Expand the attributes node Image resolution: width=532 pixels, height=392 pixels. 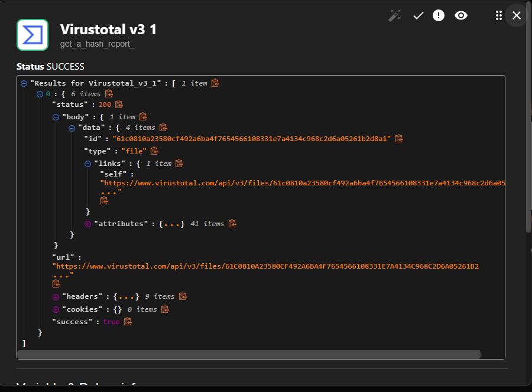point(88,224)
